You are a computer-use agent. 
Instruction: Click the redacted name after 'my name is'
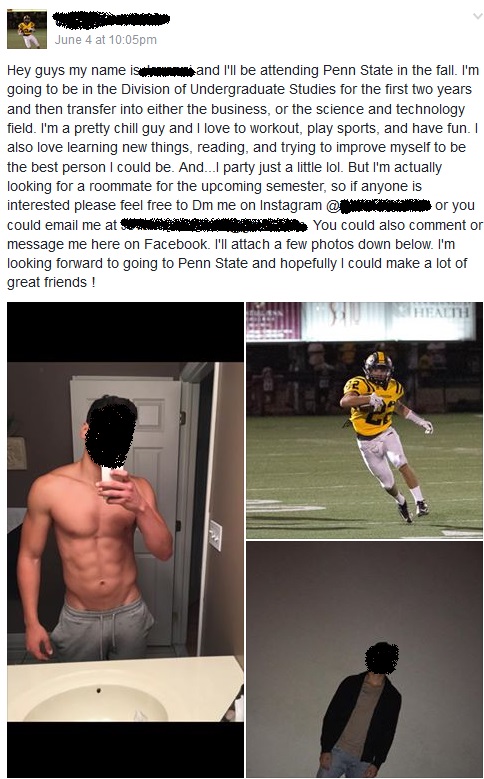[167, 71]
